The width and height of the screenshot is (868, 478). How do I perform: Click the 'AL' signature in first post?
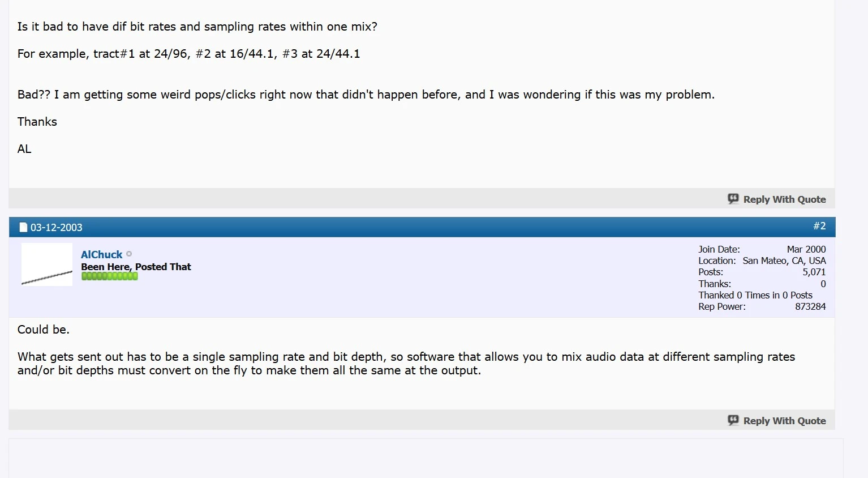24,149
